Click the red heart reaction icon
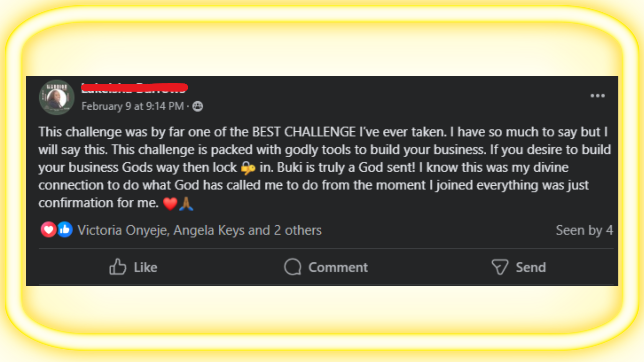Screen dimensions: 644x362 point(48,230)
